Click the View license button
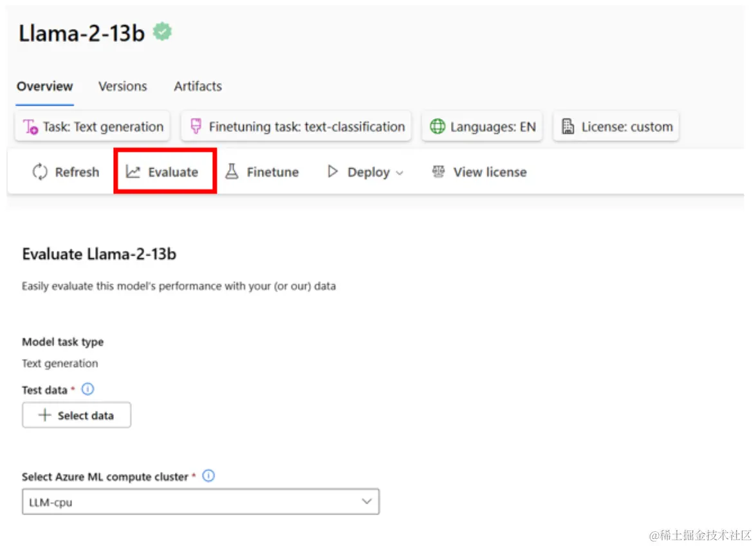The image size is (756, 546). pos(480,172)
